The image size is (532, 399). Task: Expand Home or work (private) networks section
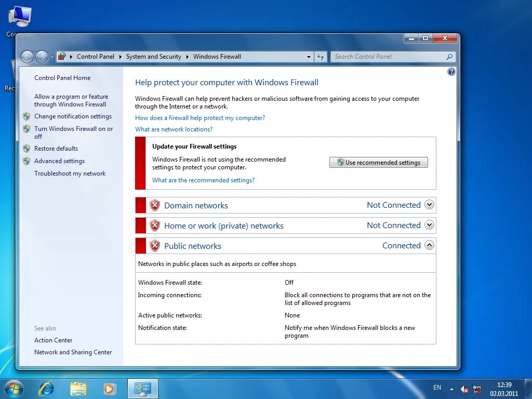(429, 225)
